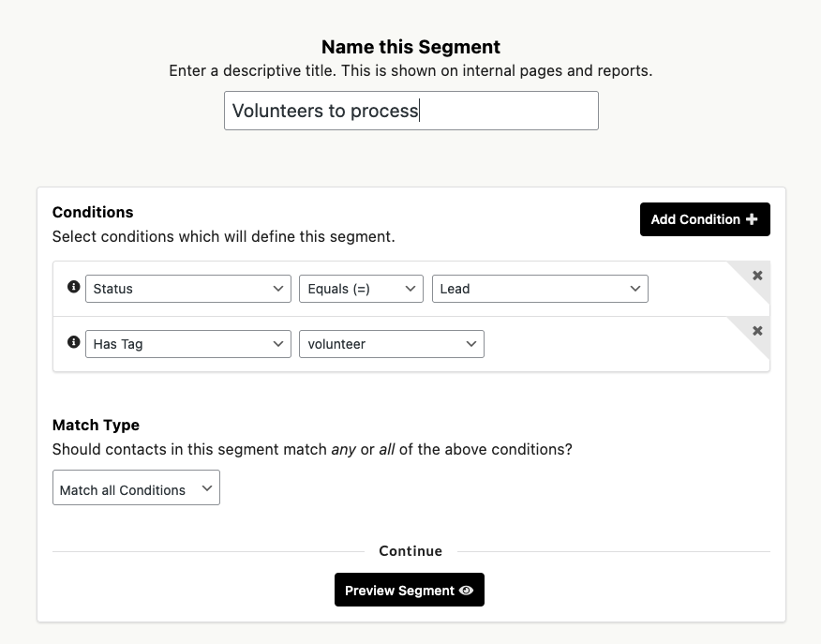Click the Preview Segment button
This screenshot has height=644, width=821.
[x=409, y=591]
